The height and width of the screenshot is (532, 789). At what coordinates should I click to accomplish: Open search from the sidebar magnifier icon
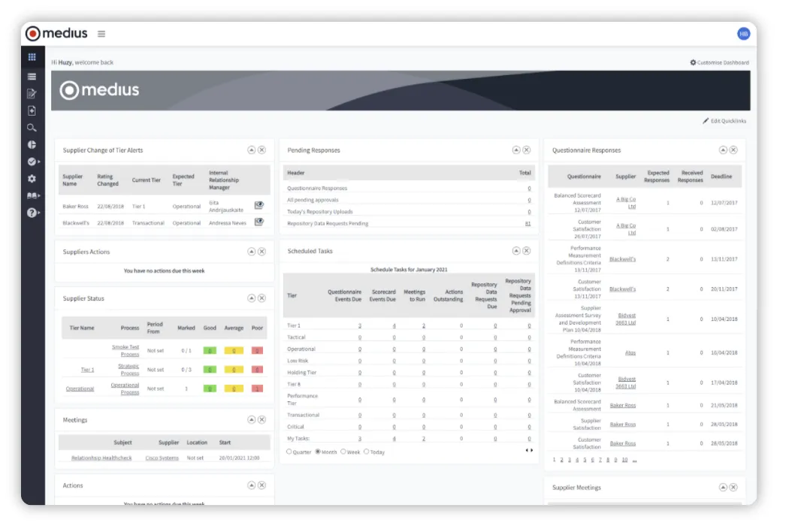coord(32,128)
